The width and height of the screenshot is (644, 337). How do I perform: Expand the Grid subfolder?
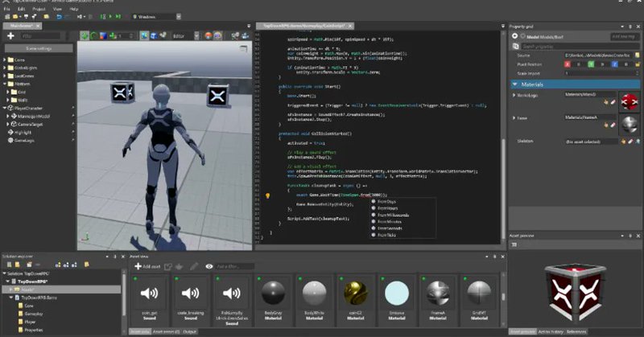click(8, 92)
